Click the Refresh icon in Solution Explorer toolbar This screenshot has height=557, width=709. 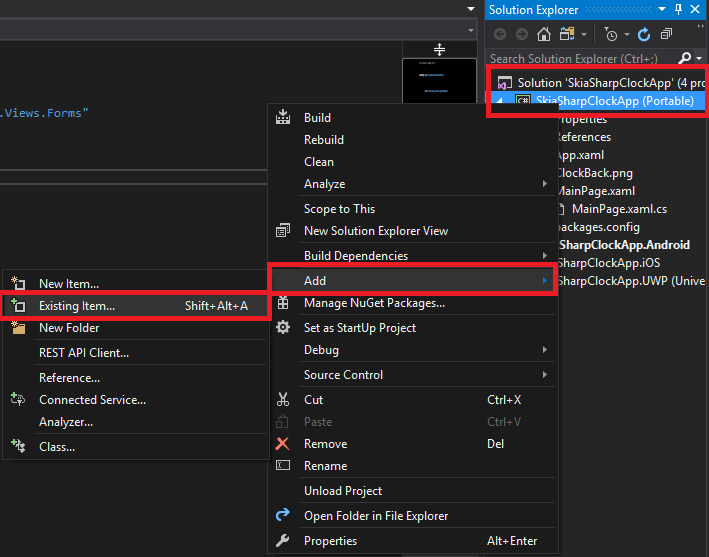[x=644, y=34]
